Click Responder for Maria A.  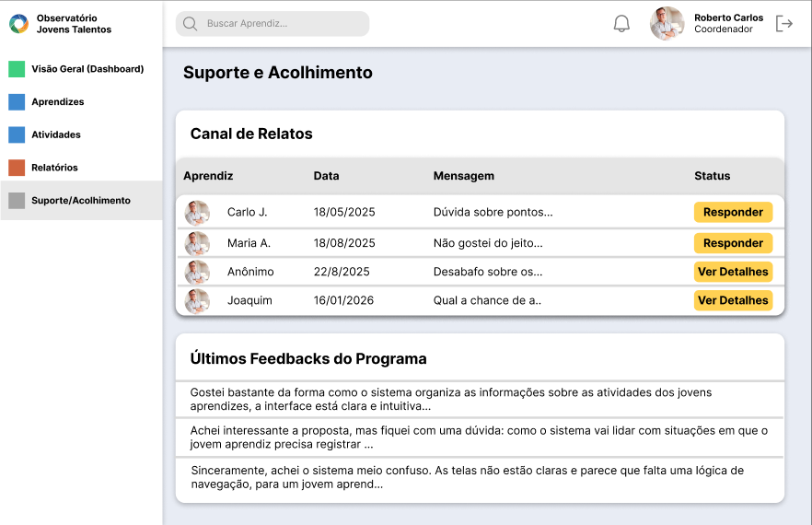[733, 243]
